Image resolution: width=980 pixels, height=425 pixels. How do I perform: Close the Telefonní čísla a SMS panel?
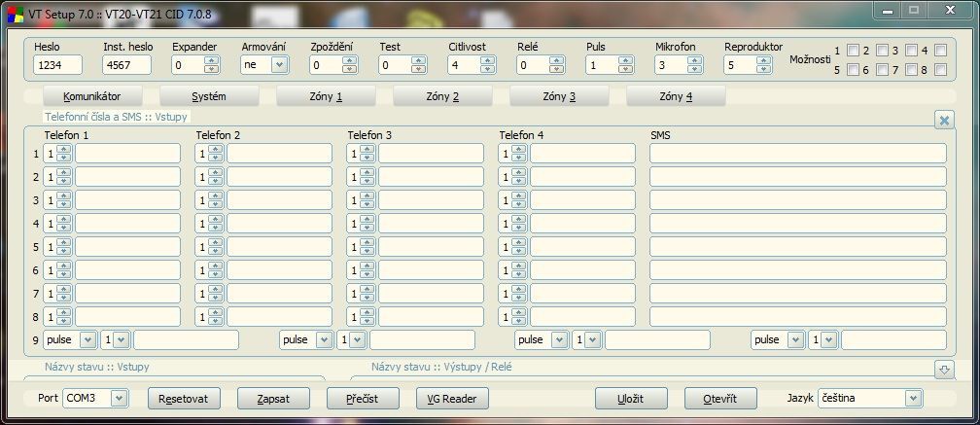(943, 120)
